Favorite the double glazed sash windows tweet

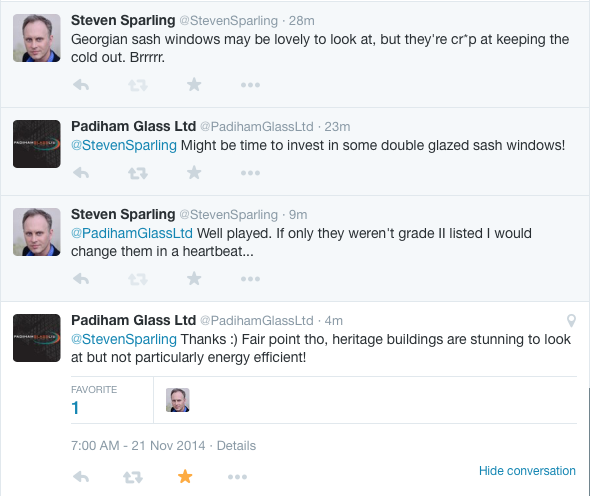click(194, 173)
